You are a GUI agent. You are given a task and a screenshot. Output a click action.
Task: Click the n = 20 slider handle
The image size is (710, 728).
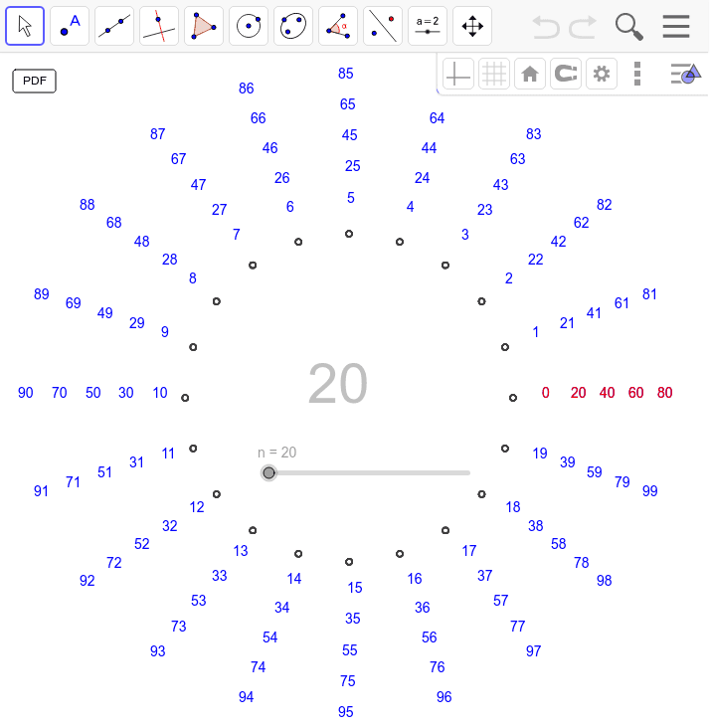pos(268,472)
